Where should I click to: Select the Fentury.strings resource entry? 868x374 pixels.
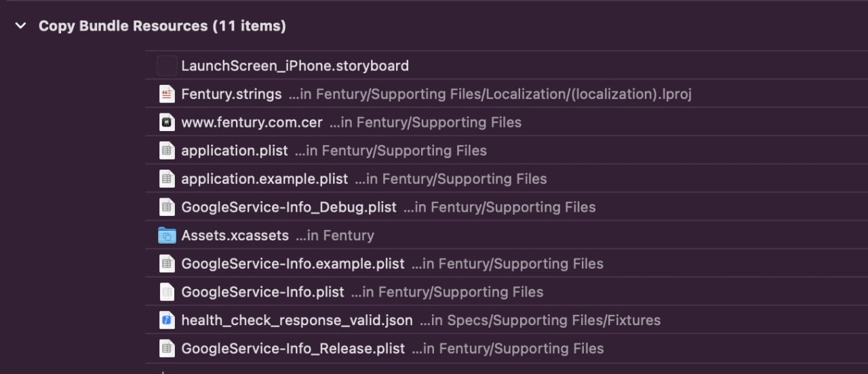[x=507, y=94]
